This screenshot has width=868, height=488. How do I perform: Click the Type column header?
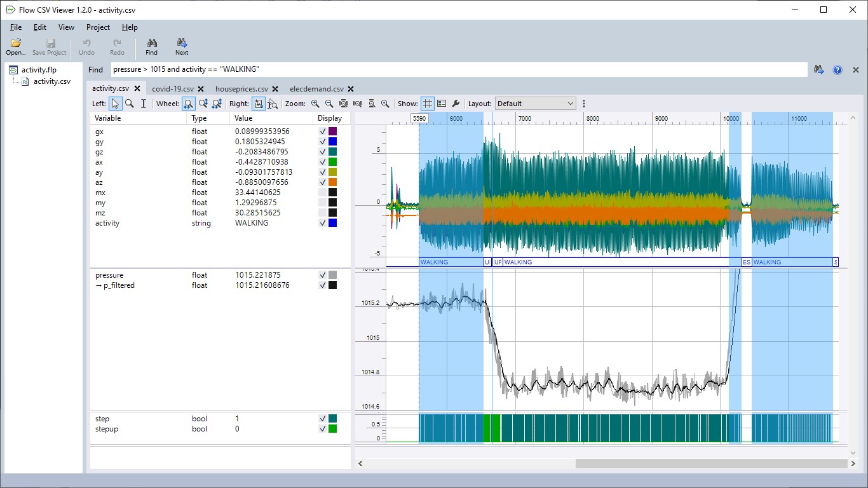(208, 118)
